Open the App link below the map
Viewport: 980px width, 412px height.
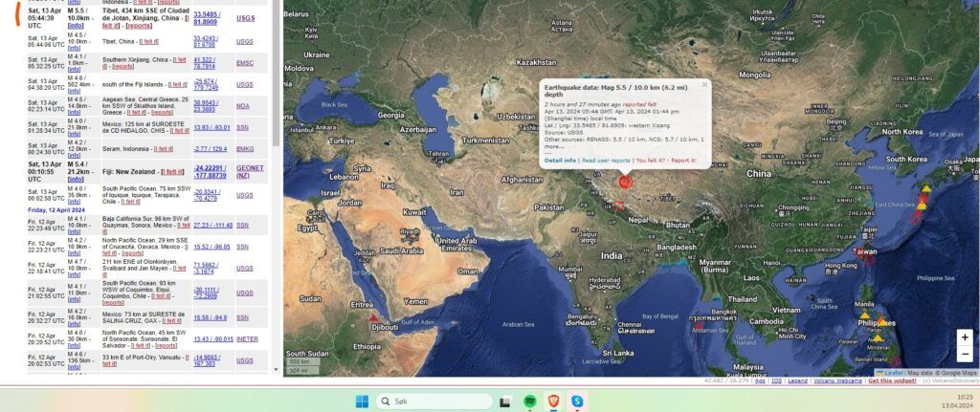(760, 380)
